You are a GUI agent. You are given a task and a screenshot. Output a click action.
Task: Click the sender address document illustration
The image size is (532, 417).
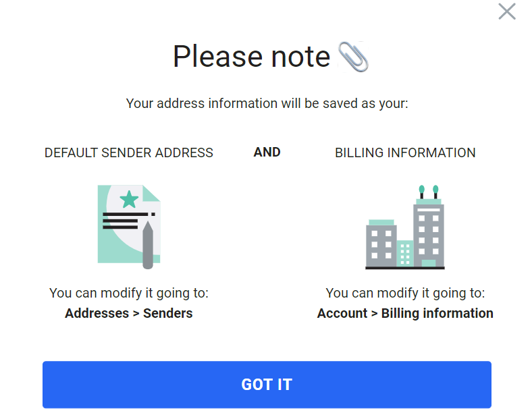point(129,227)
